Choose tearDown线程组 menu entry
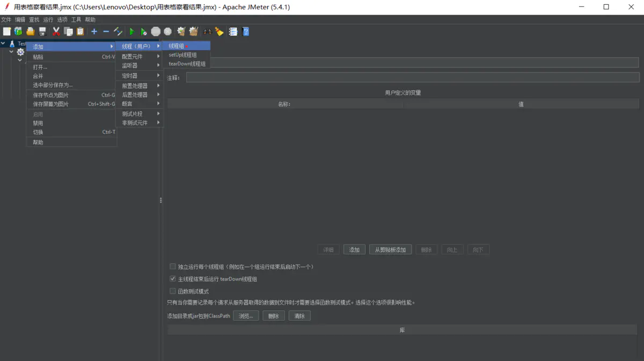 pyautogui.click(x=186, y=63)
